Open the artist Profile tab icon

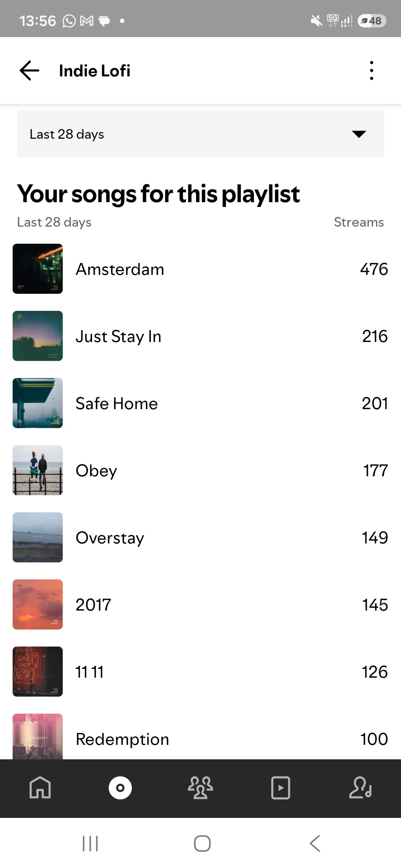(x=361, y=788)
